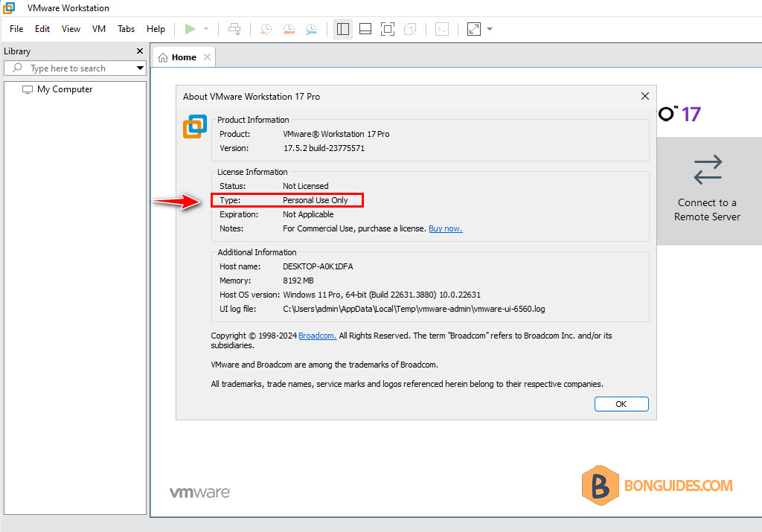762x532 pixels.
Task: Click the Buy now link
Action: pyautogui.click(x=446, y=229)
